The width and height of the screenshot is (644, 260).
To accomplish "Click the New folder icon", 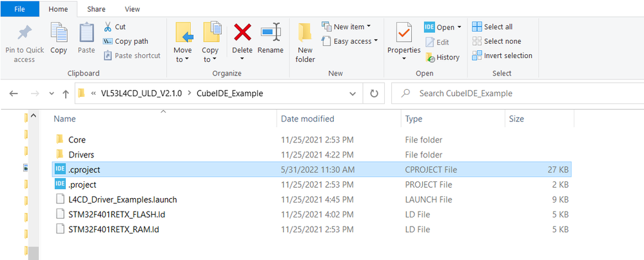I will (305, 32).
